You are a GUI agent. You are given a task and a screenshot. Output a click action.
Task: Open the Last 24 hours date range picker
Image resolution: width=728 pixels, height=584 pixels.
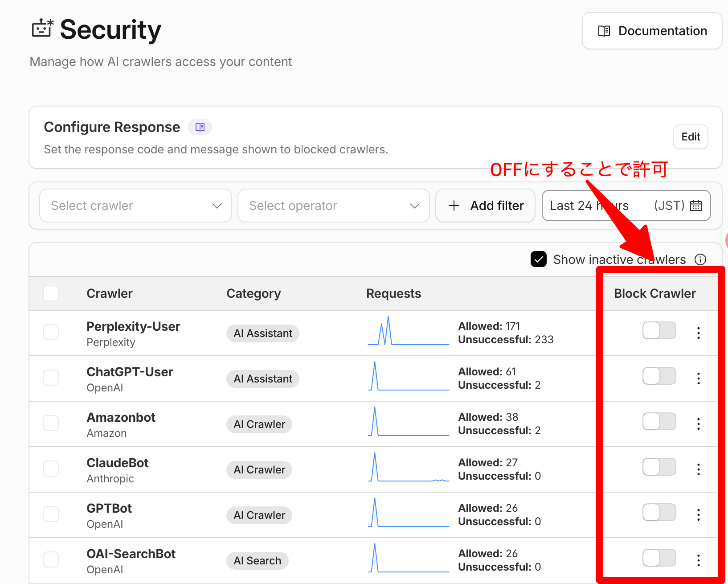(x=626, y=206)
